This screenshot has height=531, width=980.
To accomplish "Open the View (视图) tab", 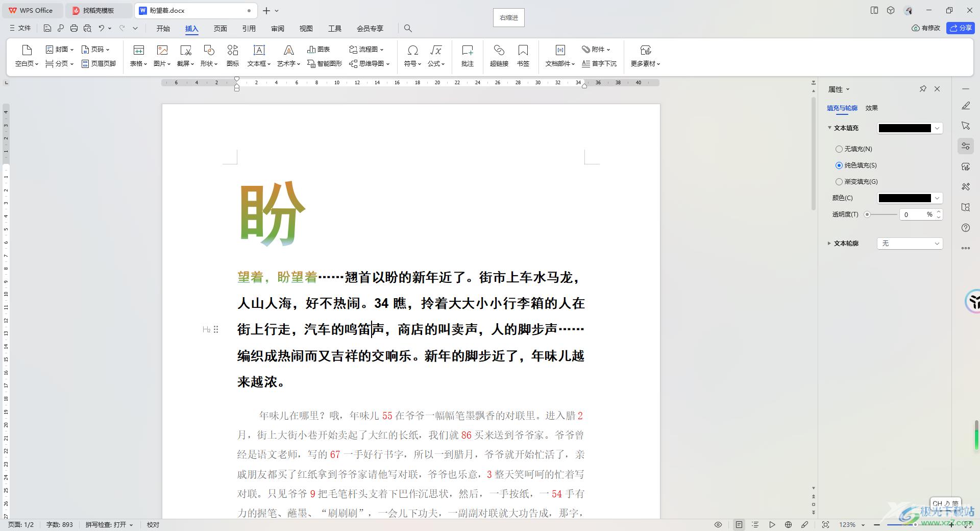I will click(306, 29).
